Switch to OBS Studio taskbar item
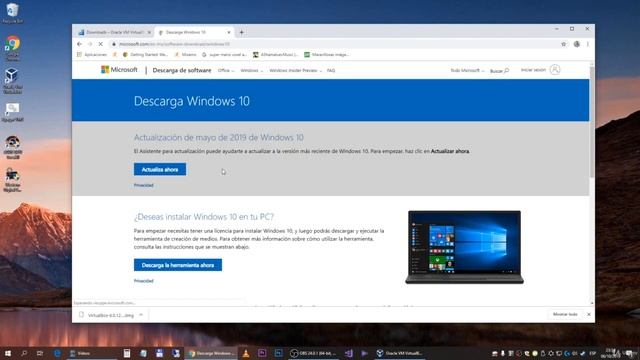The image size is (640, 360). click(x=313, y=353)
